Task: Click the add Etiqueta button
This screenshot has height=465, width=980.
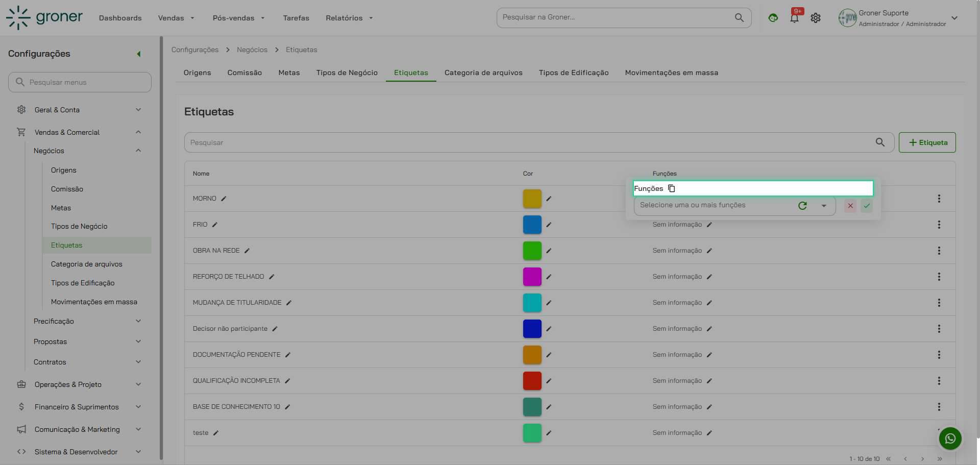Action: pyautogui.click(x=927, y=142)
